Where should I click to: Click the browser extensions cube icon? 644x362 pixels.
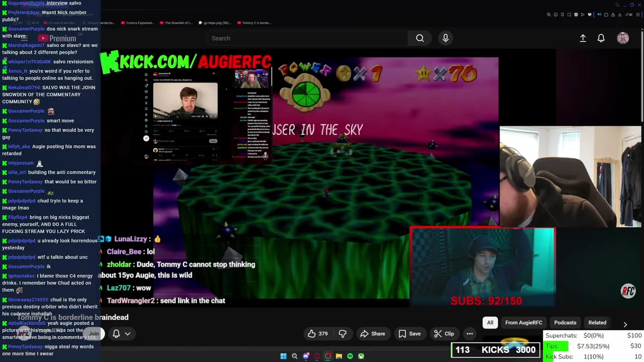tap(606, 15)
